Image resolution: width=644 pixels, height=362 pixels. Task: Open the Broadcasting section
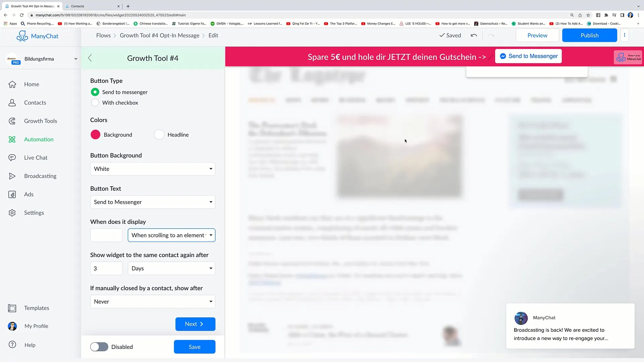(40, 176)
